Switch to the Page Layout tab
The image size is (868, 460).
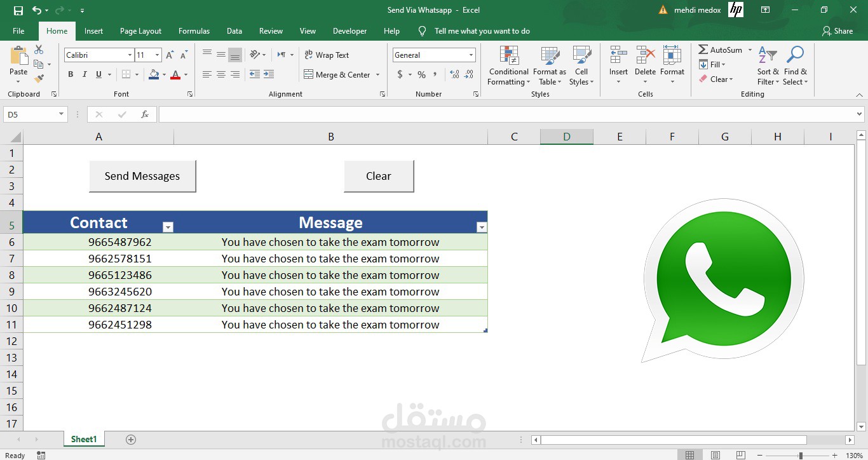click(x=140, y=30)
